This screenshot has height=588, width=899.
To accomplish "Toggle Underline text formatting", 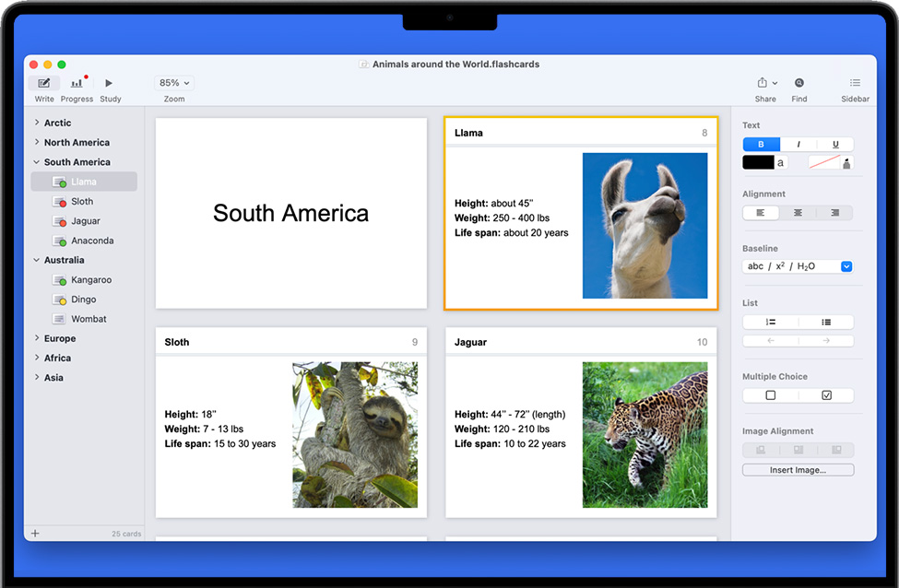I will click(835, 145).
